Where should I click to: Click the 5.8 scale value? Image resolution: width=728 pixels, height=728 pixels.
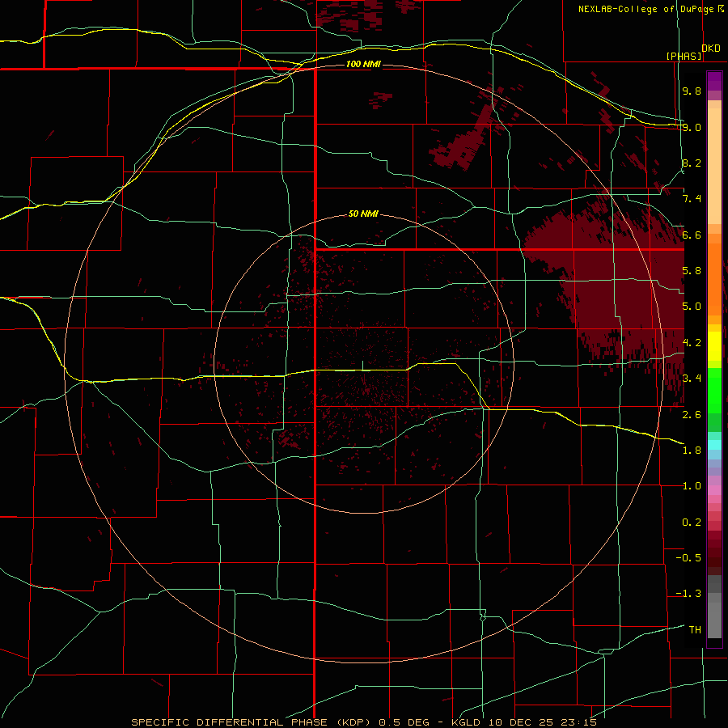tap(692, 271)
